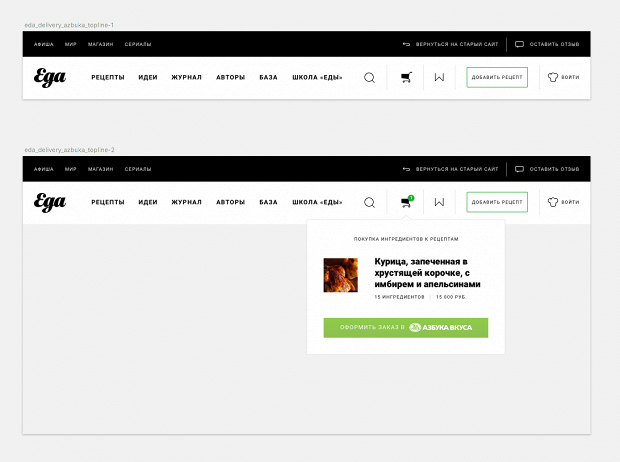Screen dimensions: 620x462
Task: Click the search magnifier in the lower header
Action: click(x=369, y=202)
